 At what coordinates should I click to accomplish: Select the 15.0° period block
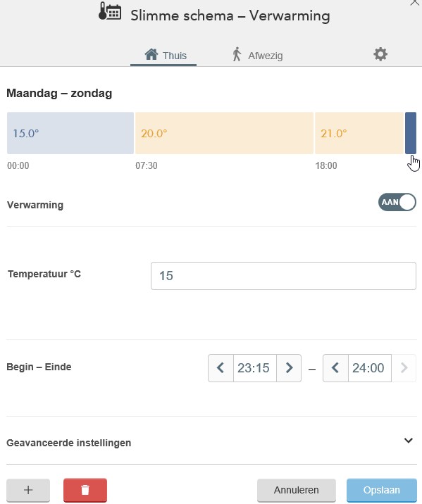pos(70,133)
